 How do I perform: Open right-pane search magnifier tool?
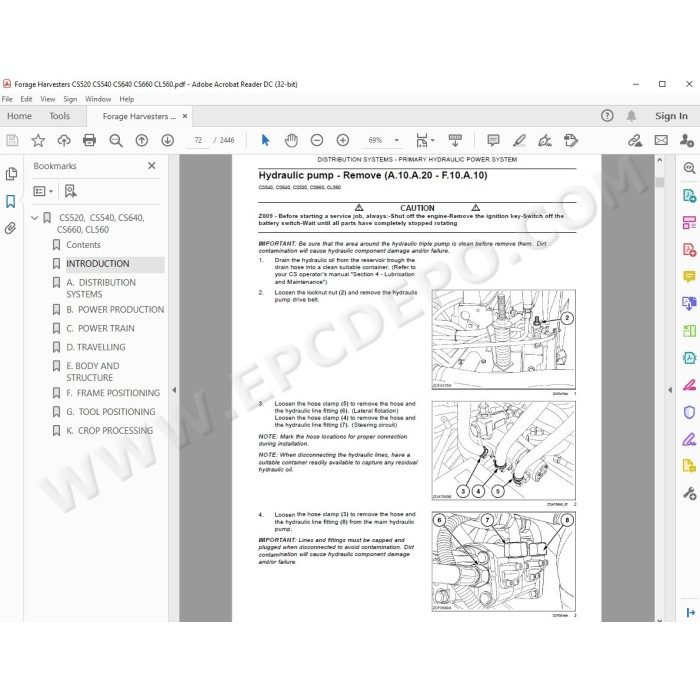coord(689,168)
